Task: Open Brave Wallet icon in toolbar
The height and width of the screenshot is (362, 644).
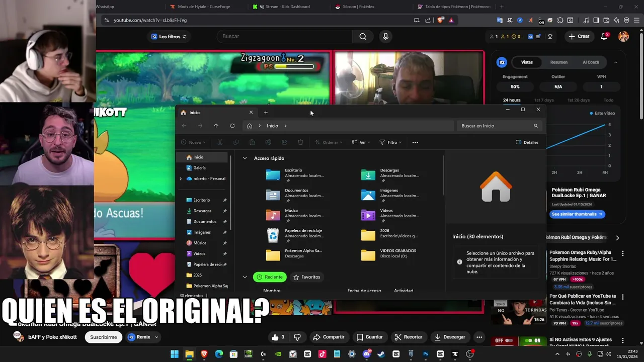Action: click(606, 20)
